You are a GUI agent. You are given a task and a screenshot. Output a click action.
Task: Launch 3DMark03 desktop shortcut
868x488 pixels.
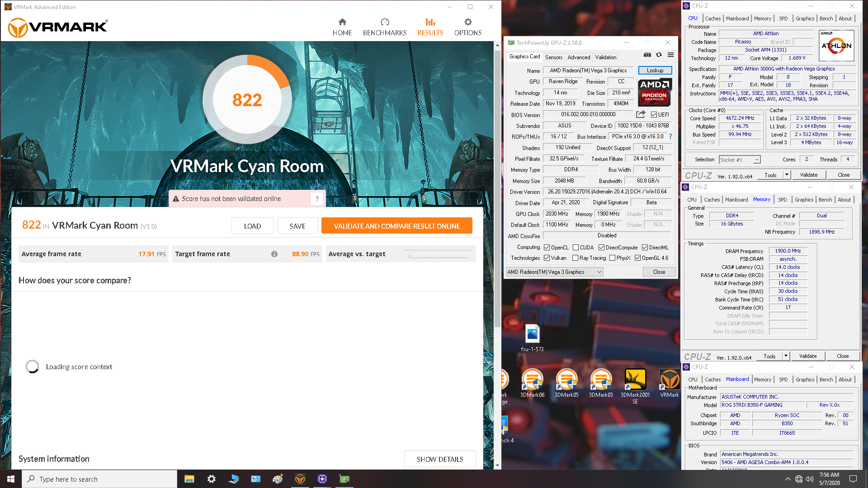coord(601,383)
